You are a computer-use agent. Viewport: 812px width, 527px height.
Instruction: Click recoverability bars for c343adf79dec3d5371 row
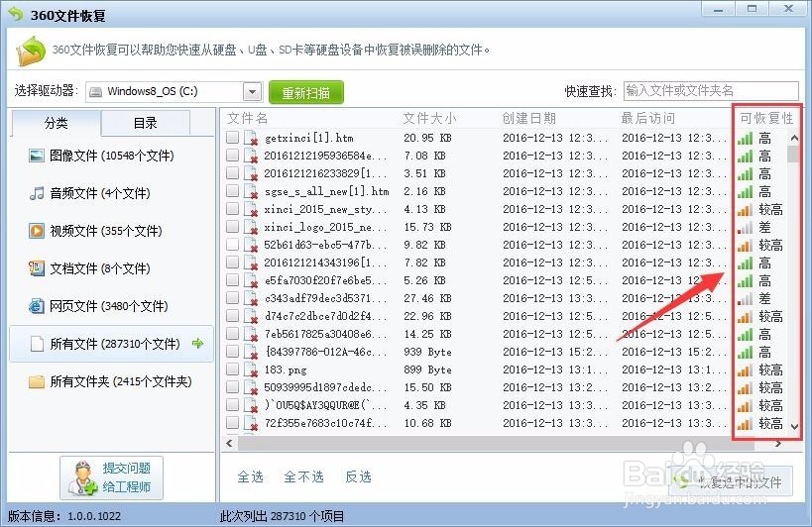pyautogui.click(x=745, y=299)
